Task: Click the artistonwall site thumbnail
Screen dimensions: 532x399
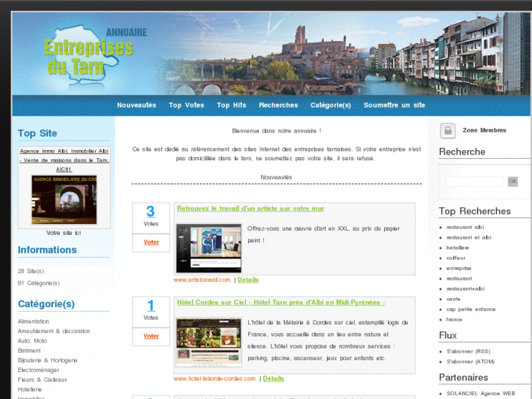Action: (209, 248)
